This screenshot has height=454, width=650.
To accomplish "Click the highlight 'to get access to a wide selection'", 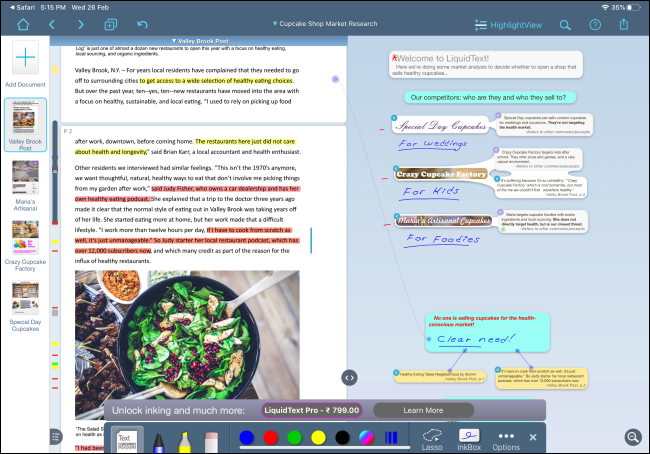I will pyautogui.click(x=216, y=80).
